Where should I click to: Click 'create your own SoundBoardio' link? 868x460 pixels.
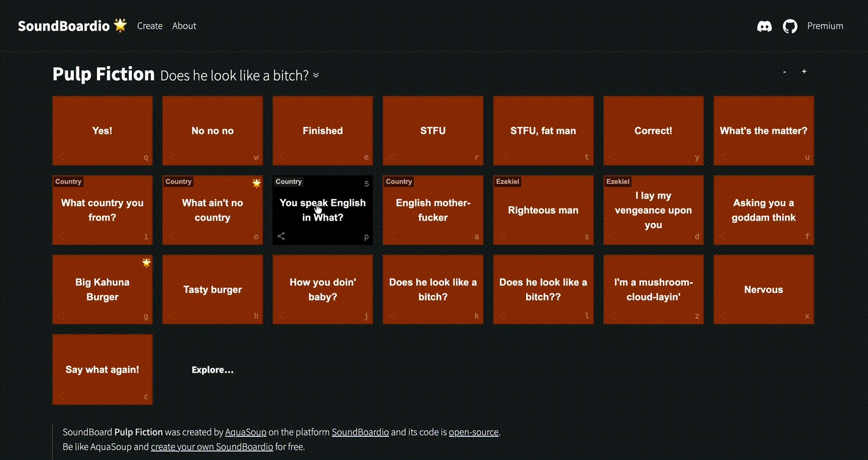[x=212, y=447]
